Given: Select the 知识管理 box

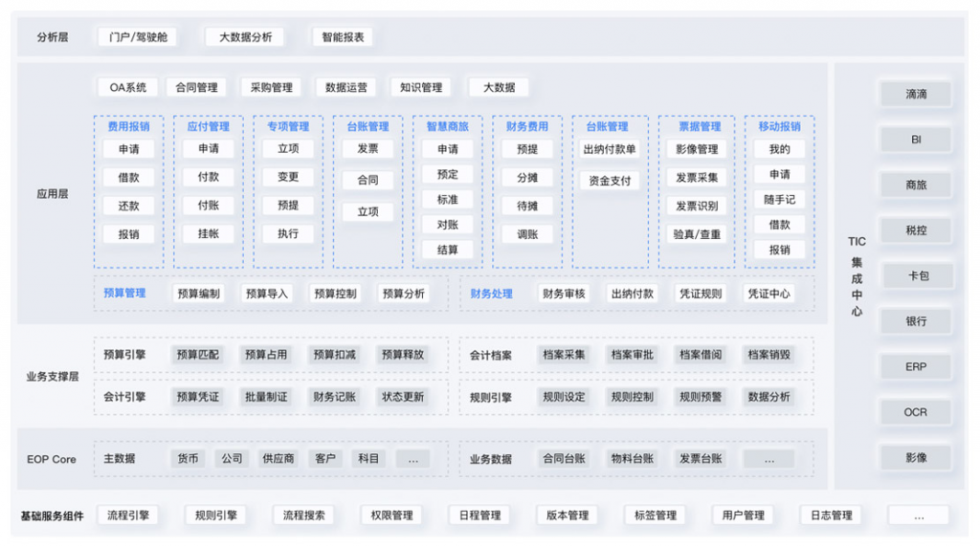Looking at the screenshot, I should tap(421, 87).
